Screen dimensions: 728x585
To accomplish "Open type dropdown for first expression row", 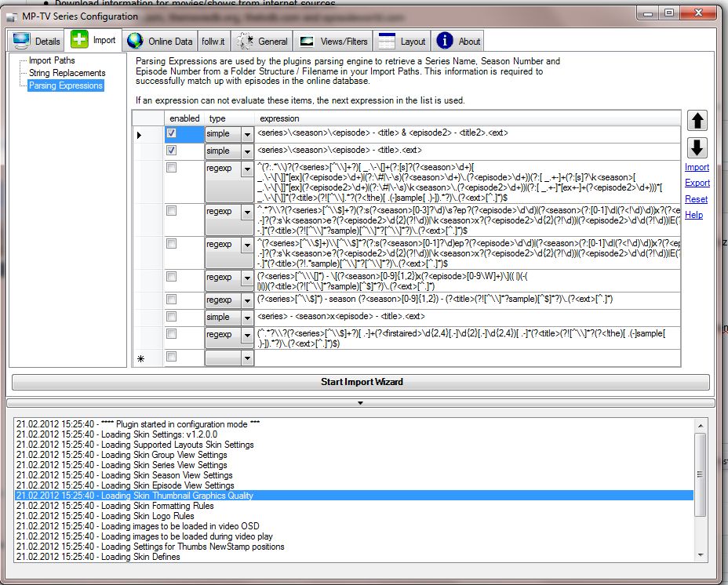I will pos(247,134).
